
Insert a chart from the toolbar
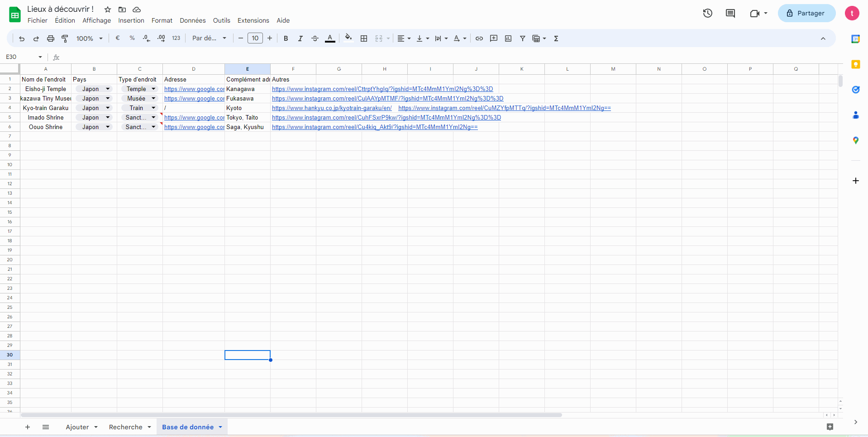tap(508, 38)
